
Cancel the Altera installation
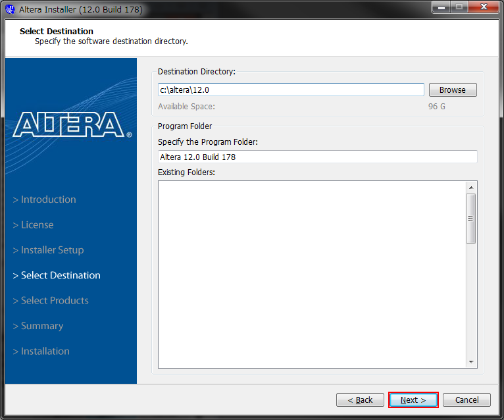coord(466,400)
